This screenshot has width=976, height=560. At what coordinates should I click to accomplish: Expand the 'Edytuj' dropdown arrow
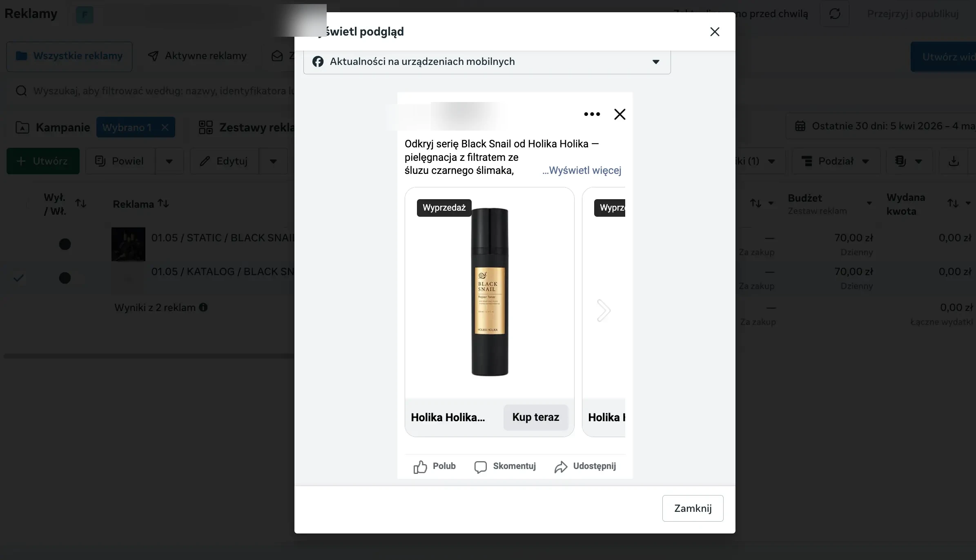[273, 161]
